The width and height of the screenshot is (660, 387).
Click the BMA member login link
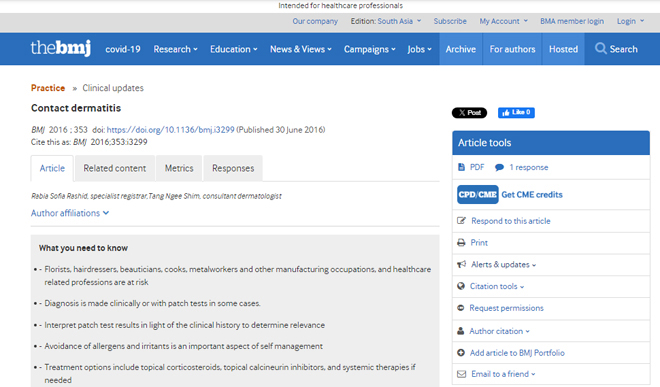click(572, 21)
